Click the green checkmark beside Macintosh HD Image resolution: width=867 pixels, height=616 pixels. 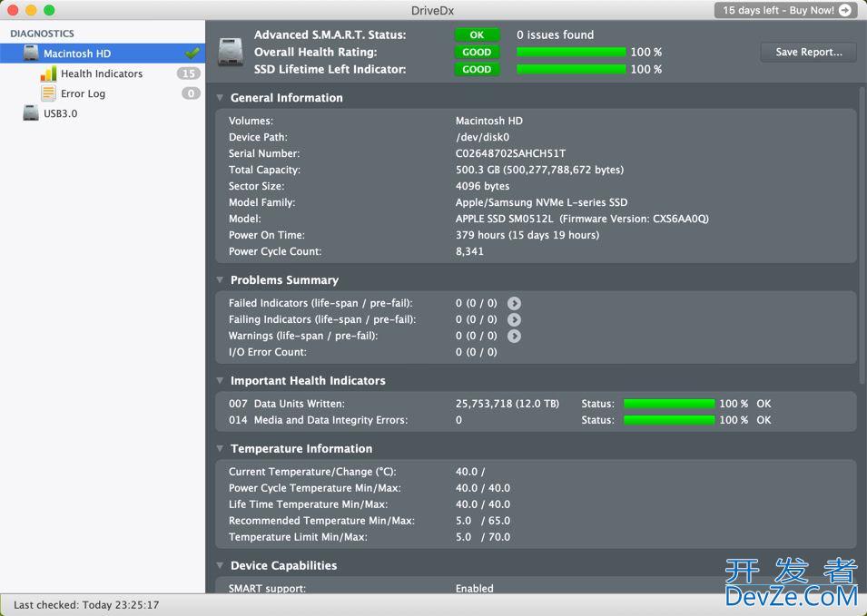point(192,53)
